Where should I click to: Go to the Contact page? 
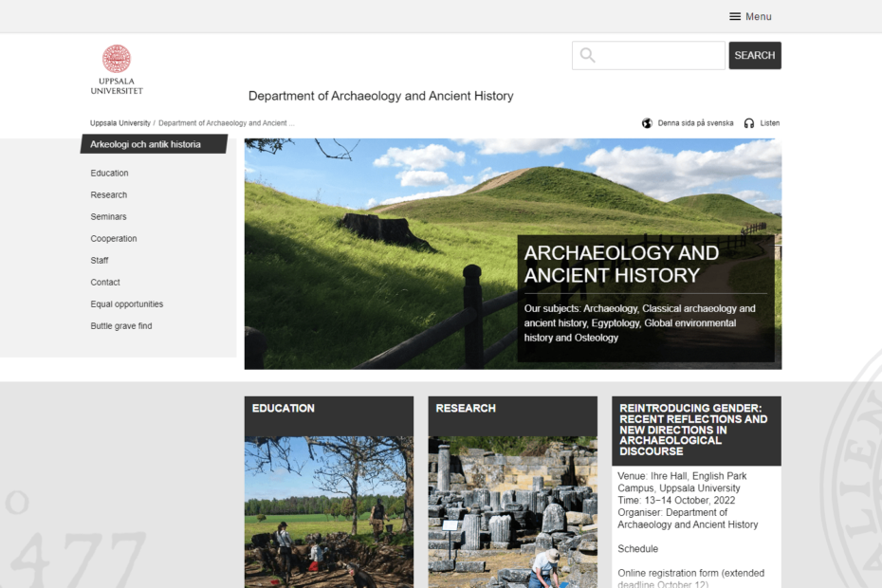click(x=104, y=282)
